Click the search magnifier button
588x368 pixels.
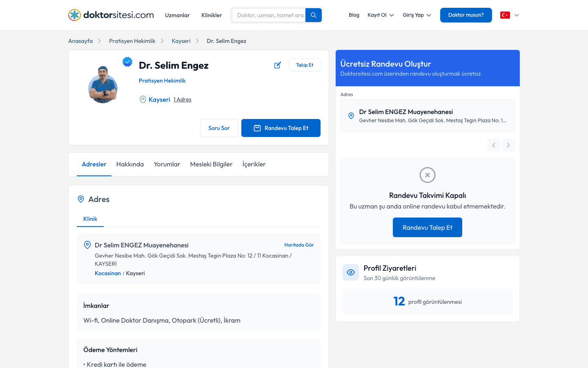314,15
